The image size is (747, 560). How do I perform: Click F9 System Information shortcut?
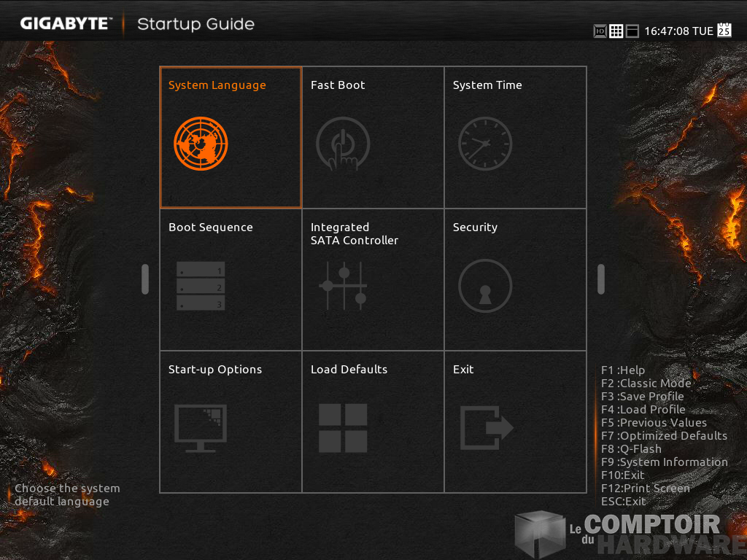[664, 462]
